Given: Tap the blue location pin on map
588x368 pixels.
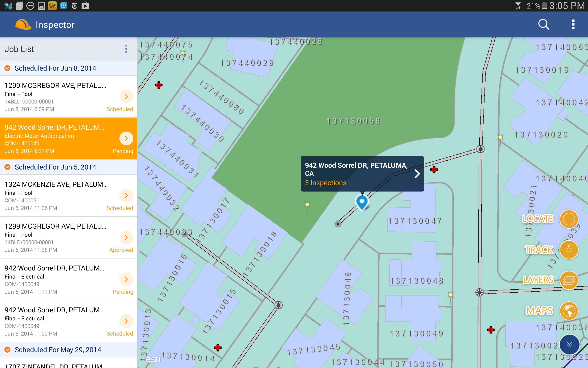Looking at the screenshot, I should (x=362, y=202).
